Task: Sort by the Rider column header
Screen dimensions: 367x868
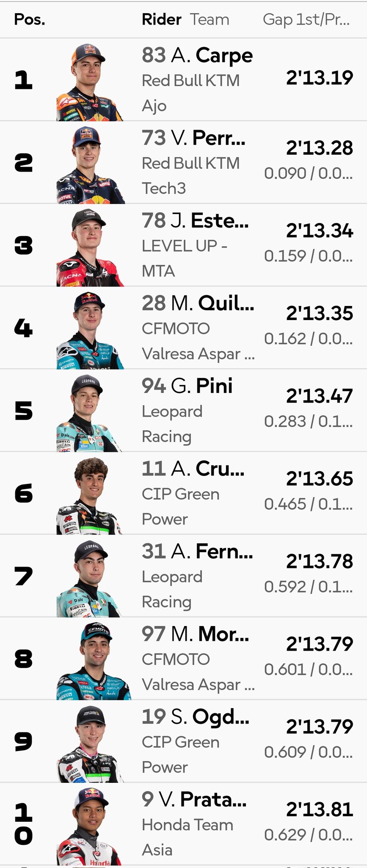Action: (161, 19)
